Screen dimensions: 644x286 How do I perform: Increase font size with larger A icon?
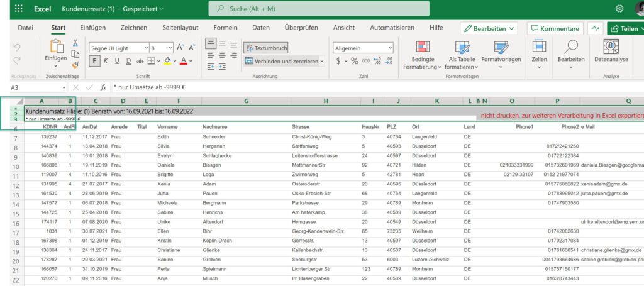pos(181,48)
